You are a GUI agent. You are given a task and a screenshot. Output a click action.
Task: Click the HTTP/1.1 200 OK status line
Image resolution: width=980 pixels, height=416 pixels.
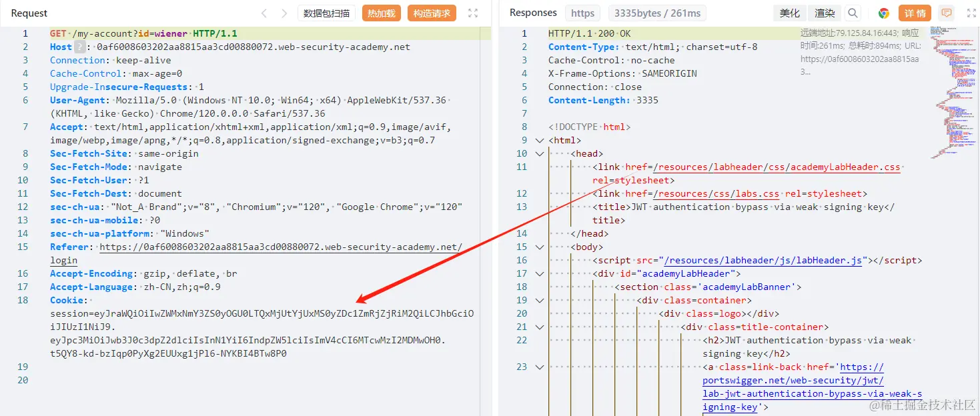(590, 33)
